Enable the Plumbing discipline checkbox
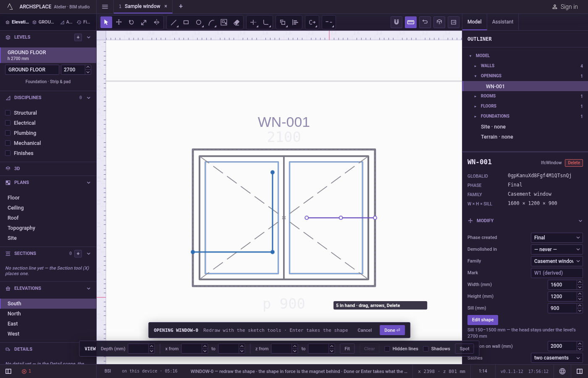This screenshot has height=378, width=588. (x=8, y=133)
